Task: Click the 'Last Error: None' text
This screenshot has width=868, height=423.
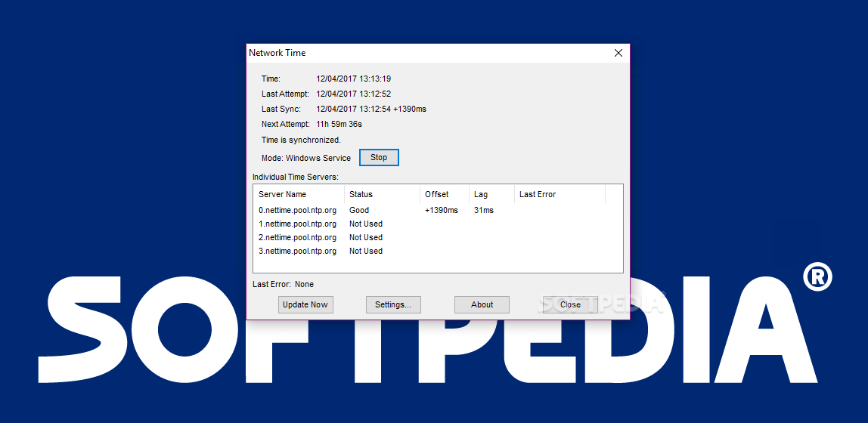Action: point(283,284)
